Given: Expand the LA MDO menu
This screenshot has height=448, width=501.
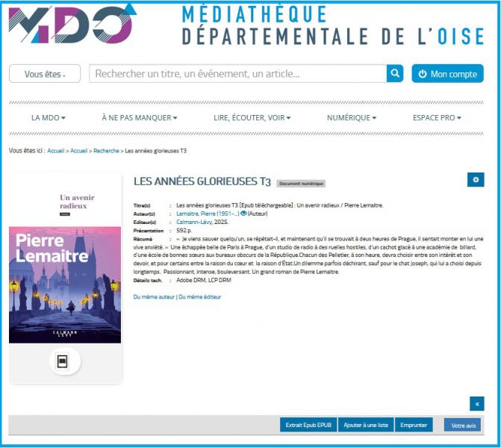Looking at the screenshot, I should click(x=49, y=118).
